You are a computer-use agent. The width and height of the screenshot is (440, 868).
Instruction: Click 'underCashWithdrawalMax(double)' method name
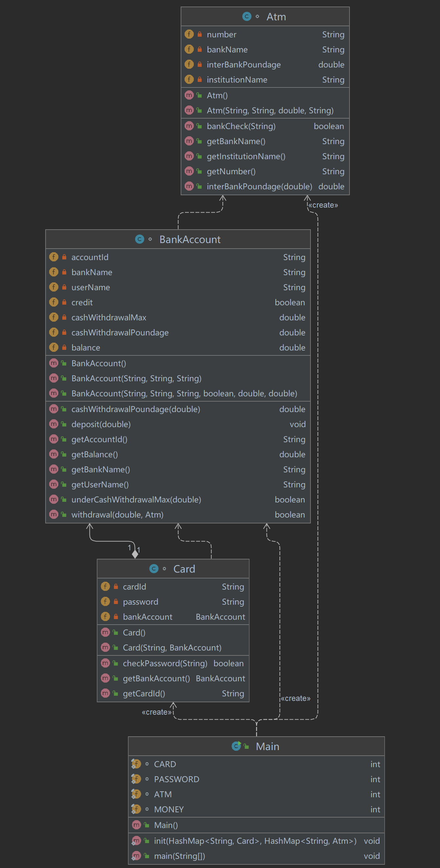click(136, 500)
